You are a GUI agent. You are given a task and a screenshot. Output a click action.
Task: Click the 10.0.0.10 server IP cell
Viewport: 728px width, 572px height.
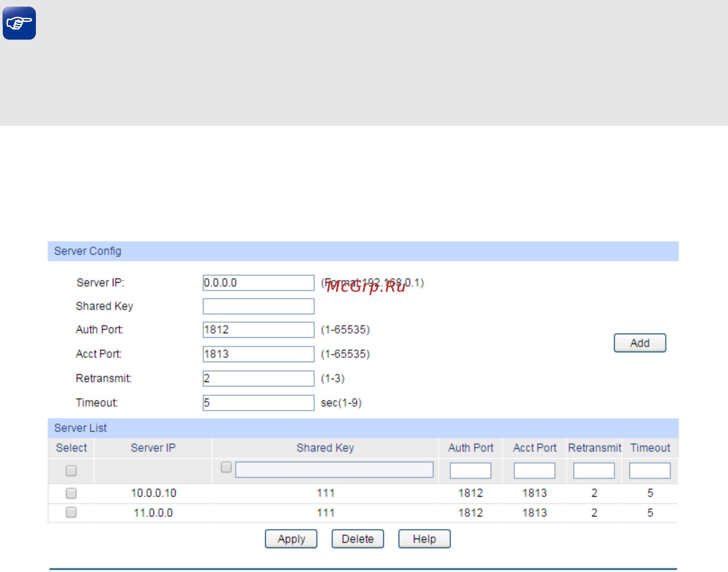tap(154, 493)
